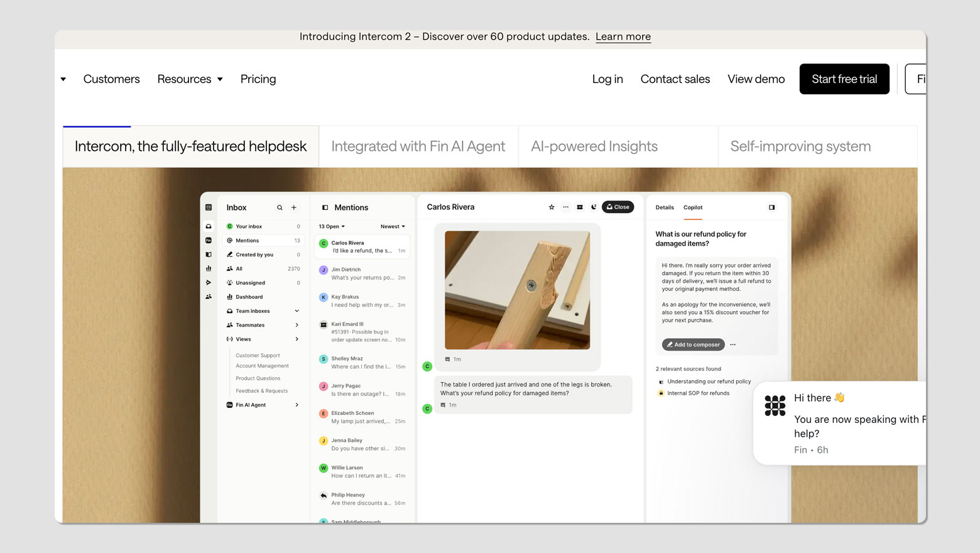Open the Copilot tab in the side panel
The width and height of the screenshot is (980, 553).
coord(693,207)
